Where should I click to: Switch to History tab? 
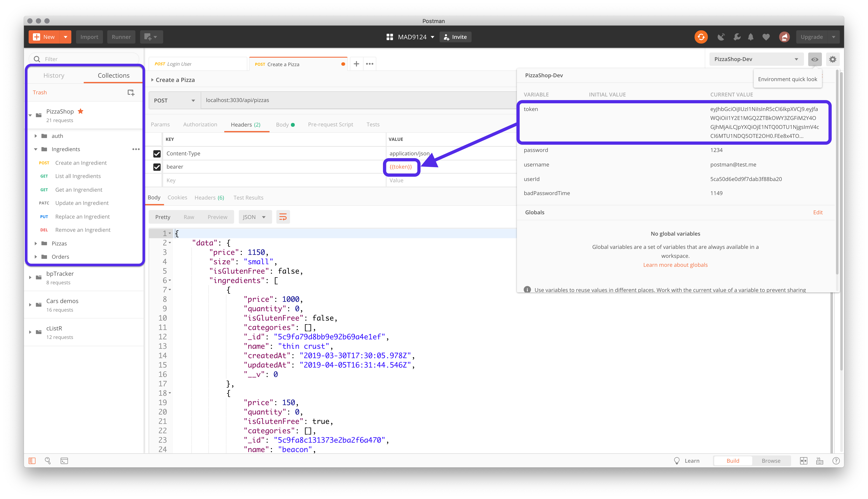(x=54, y=75)
